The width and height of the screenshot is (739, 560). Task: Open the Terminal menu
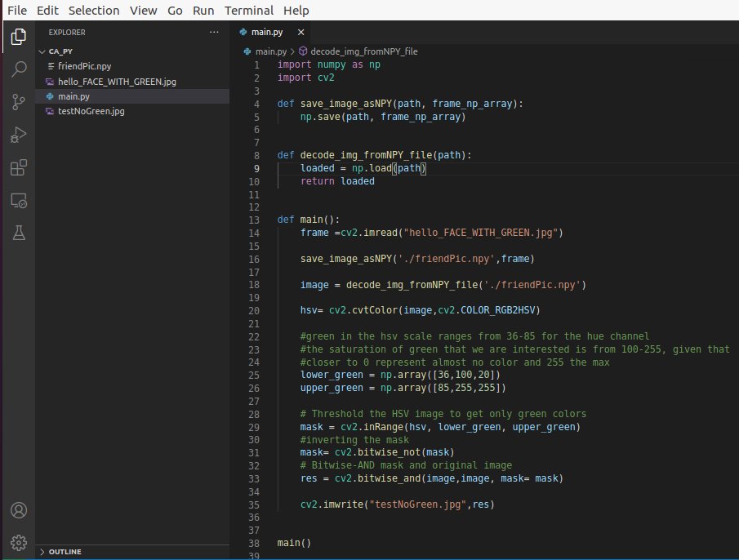click(x=249, y=11)
